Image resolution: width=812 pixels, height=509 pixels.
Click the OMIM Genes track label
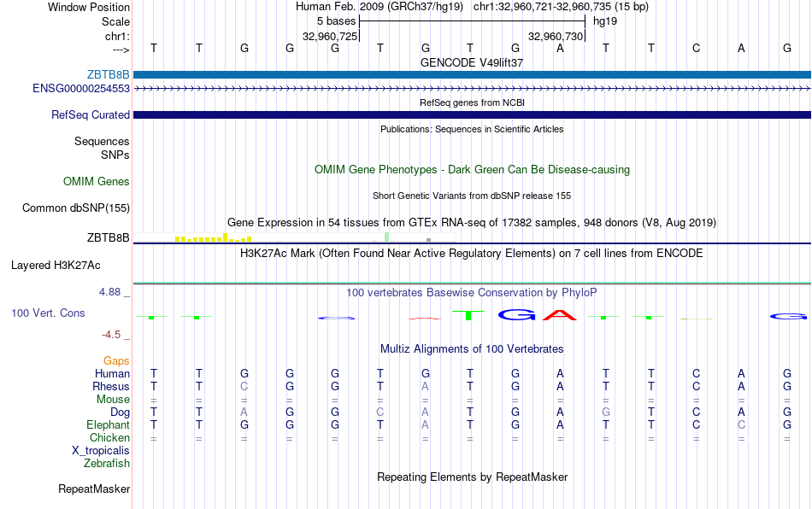[x=97, y=182]
